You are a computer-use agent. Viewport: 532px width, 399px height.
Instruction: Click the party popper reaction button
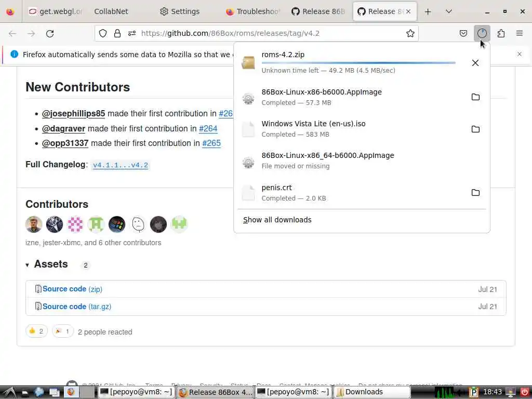(63, 331)
